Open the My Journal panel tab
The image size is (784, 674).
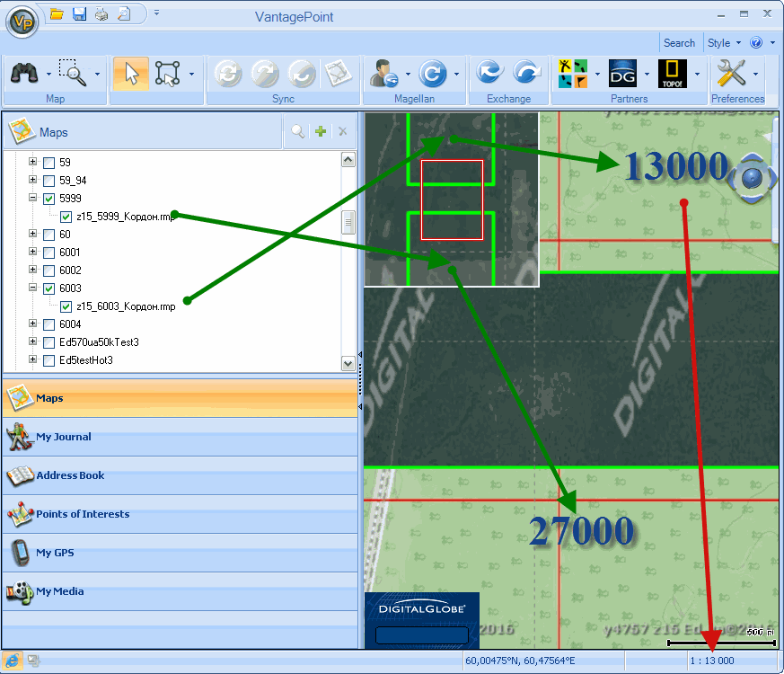(x=63, y=438)
